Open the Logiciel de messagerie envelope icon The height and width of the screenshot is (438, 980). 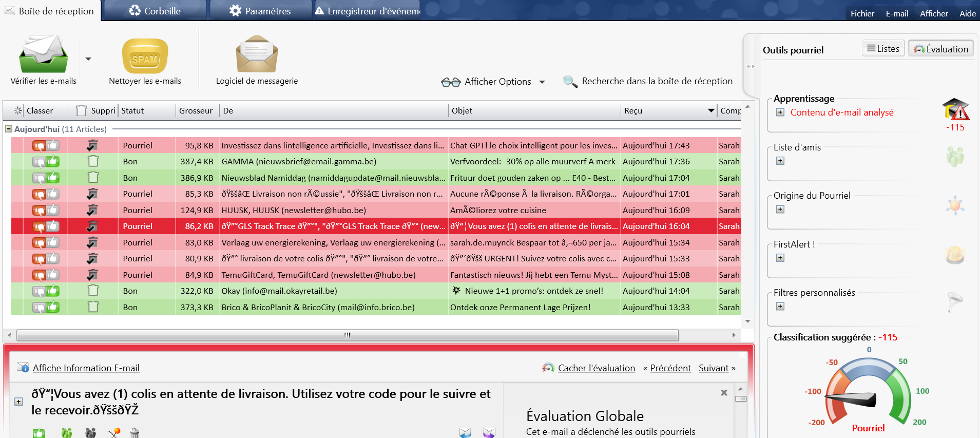coord(257,54)
